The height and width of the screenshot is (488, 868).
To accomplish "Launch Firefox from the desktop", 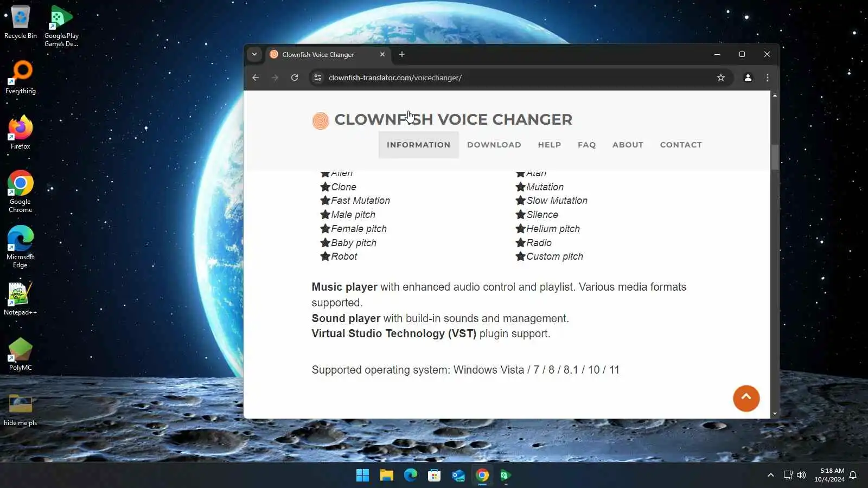I will pos(21,133).
